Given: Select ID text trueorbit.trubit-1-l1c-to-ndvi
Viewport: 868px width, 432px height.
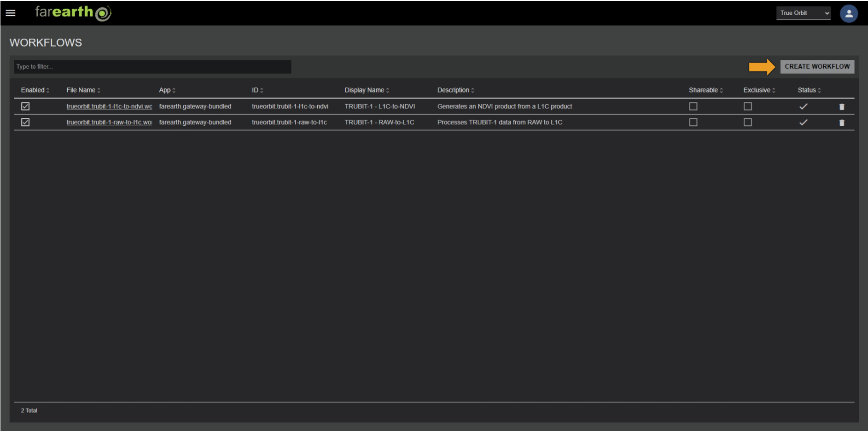Looking at the screenshot, I should (290, 106).
